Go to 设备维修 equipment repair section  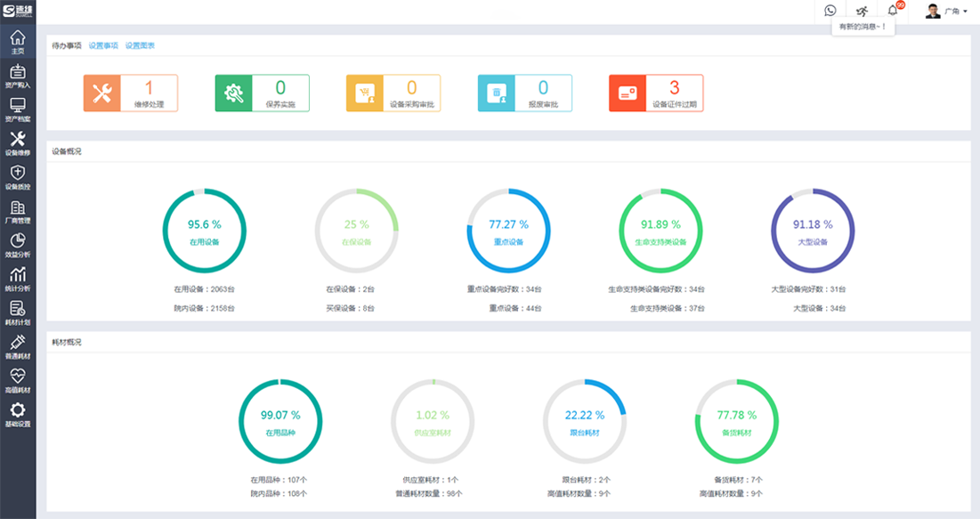point(18,142)
